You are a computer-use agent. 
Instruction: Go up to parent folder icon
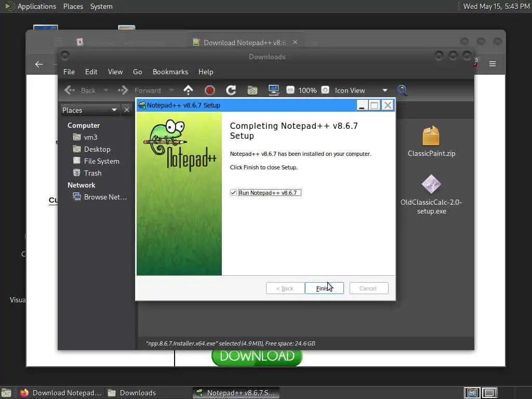188,90
